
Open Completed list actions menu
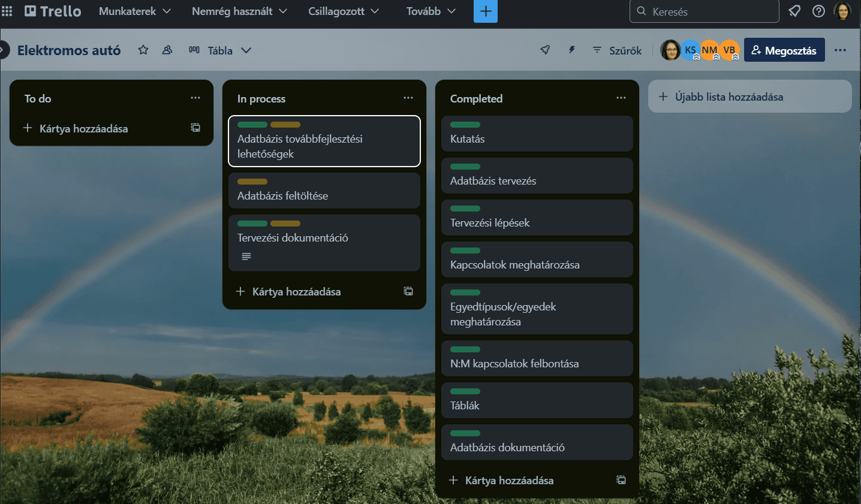tap(621, 98)
